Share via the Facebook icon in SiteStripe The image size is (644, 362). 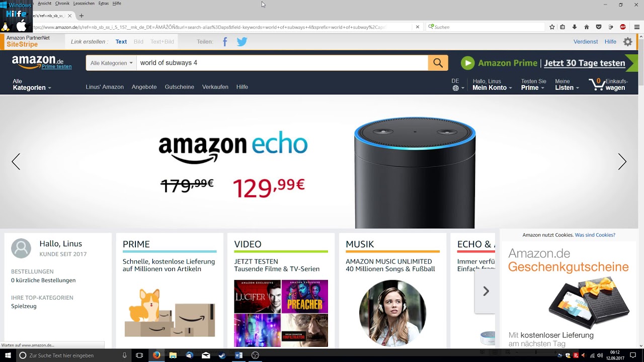click(x=225, y=42)
